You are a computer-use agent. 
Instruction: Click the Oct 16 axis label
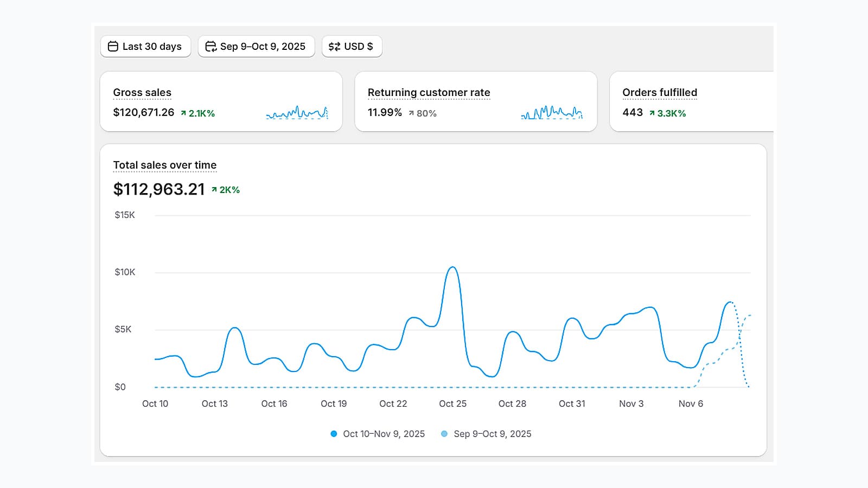coord(274,403)
